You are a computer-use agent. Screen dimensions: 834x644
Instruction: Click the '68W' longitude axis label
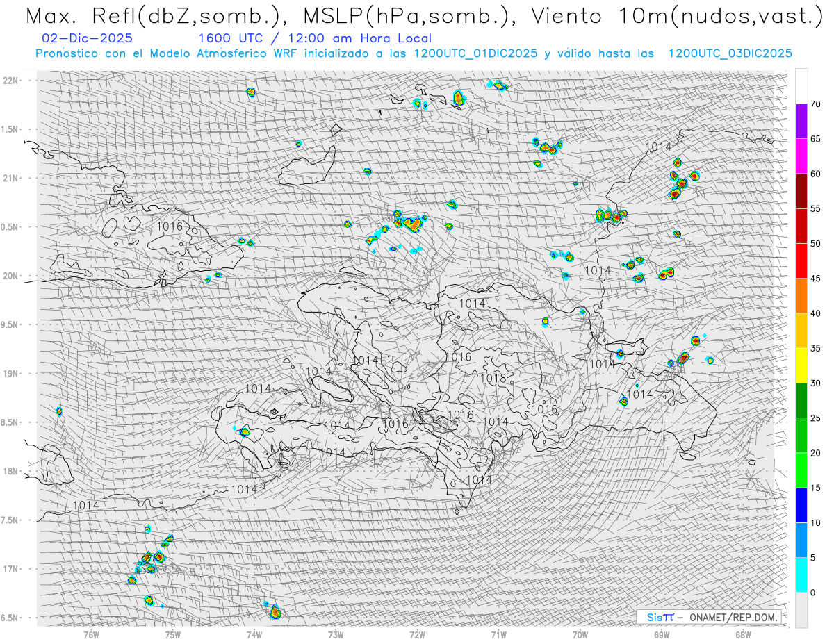tap(743, 634)
